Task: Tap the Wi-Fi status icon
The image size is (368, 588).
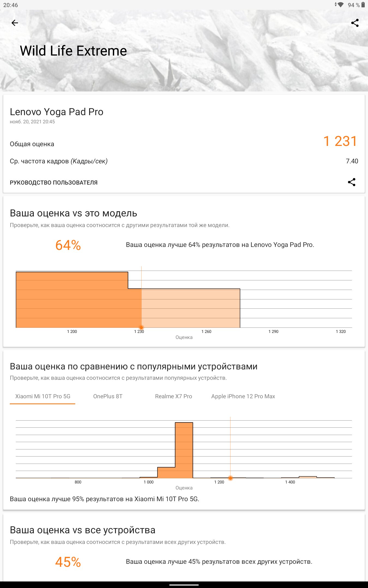Action: [340, 5]
